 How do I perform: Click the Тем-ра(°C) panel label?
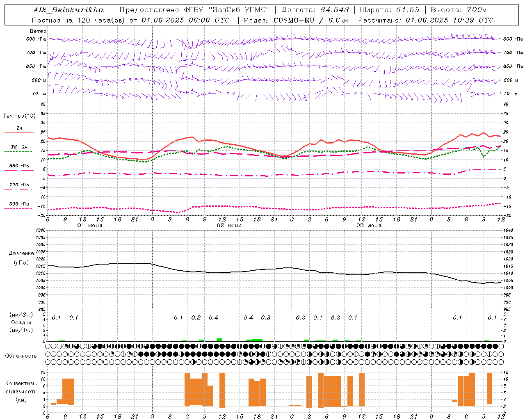click(x=19, y=116)
